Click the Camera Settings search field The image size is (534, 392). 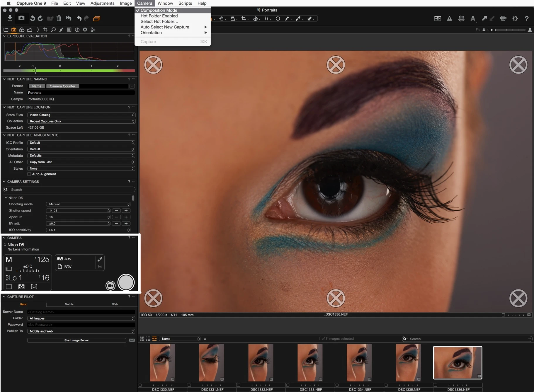point(69,190)
